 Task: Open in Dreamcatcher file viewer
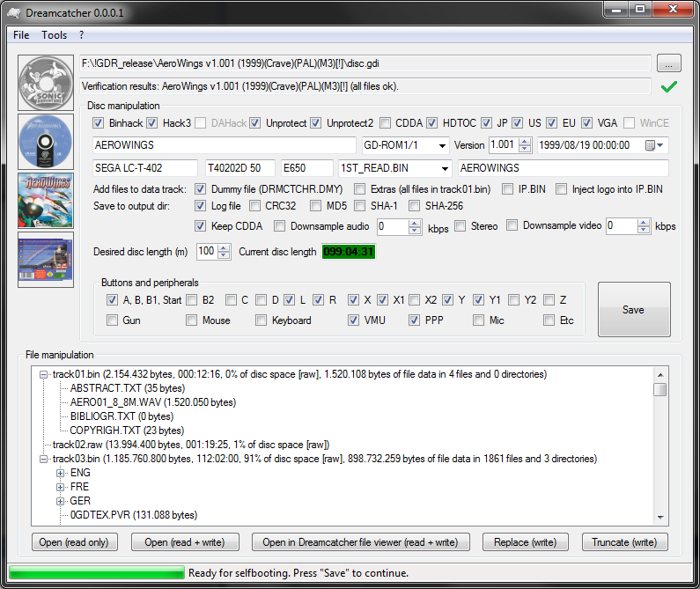361,542
